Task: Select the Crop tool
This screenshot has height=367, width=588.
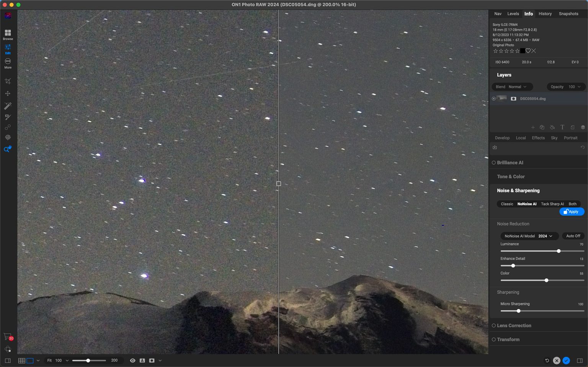Action: (8, 81)
